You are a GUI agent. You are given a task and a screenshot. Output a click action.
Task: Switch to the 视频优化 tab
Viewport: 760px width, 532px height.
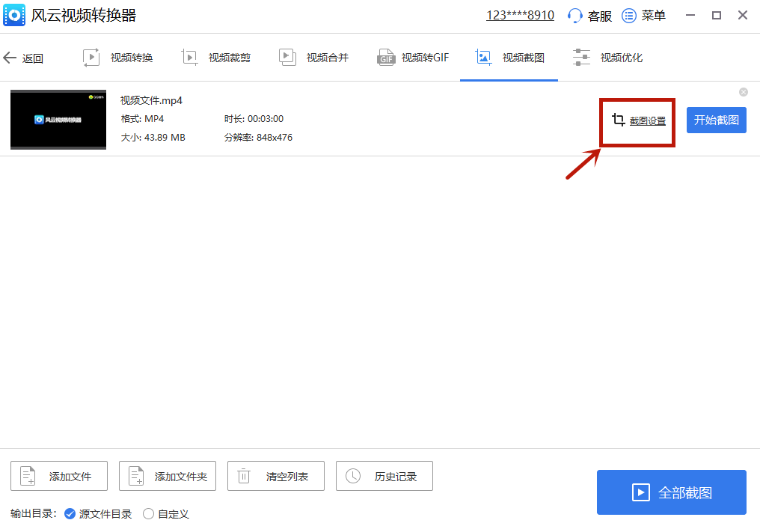(607, 58)
